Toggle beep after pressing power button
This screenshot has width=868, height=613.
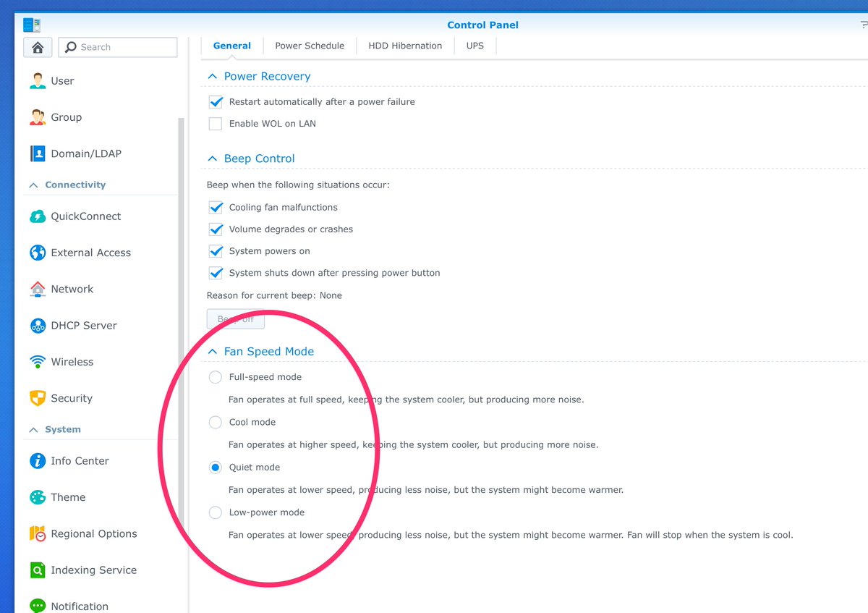pos(215,273)
